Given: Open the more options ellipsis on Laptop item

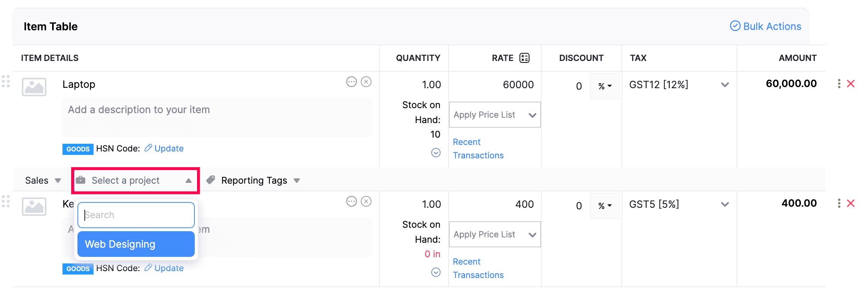Looking at the screenshot, I should (351, 82).
